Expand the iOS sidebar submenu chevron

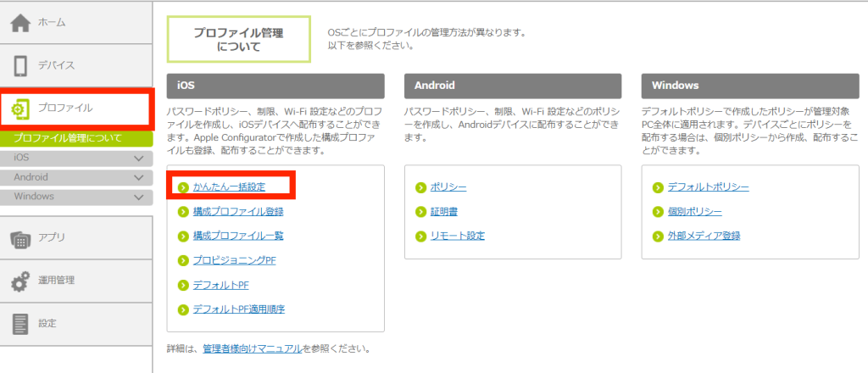tap(138, 159)
